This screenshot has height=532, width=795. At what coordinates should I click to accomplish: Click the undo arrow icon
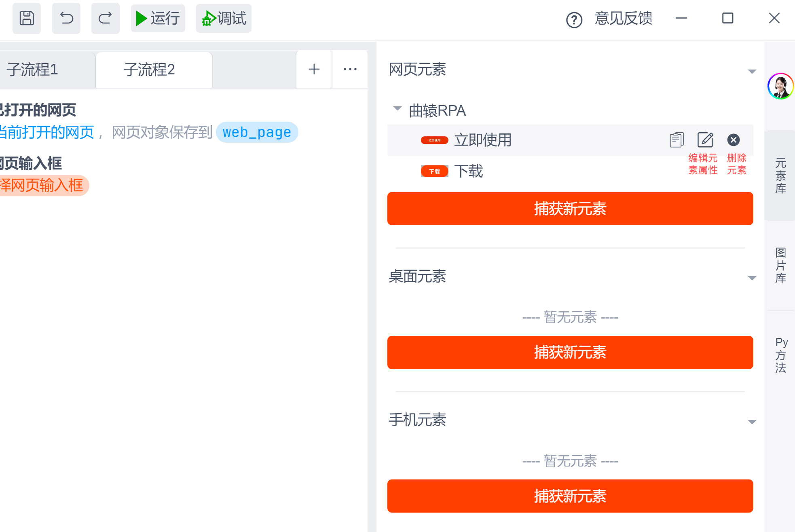[x=66, y=18]
